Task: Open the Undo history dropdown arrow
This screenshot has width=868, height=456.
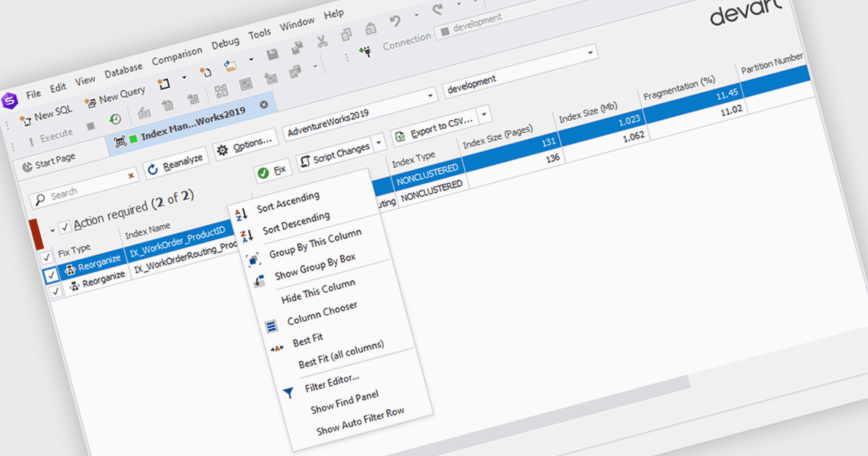Action: (417, 15)
